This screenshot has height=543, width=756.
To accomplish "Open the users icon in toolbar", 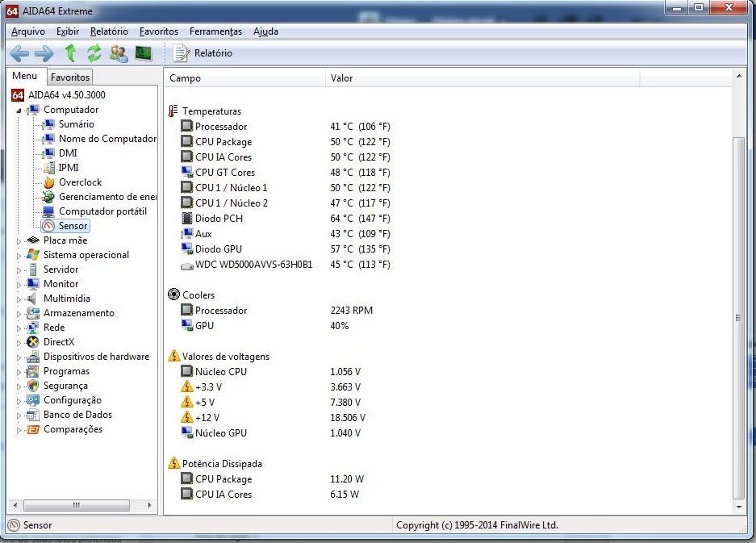I will pyautogui.click(x=119, y=53).
